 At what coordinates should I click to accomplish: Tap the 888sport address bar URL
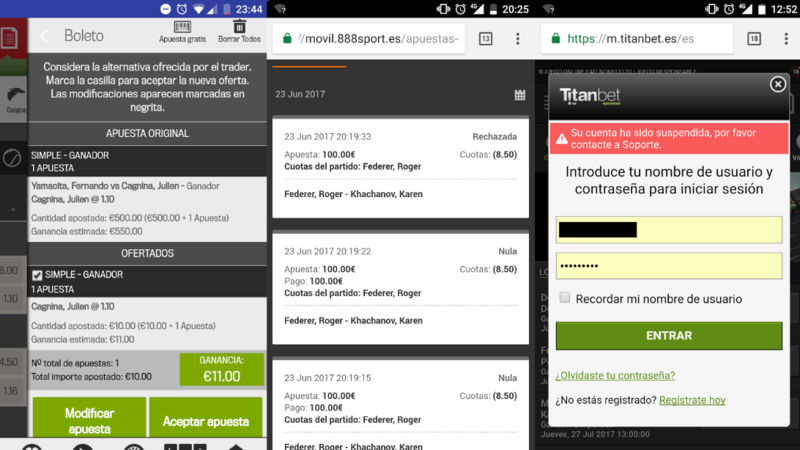tap(379, 39)
